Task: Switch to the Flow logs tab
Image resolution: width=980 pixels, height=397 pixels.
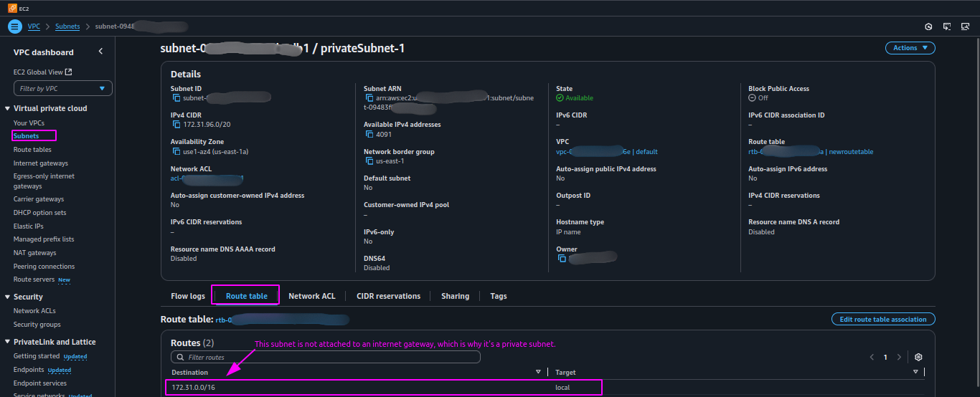Action: coord(188,296)
